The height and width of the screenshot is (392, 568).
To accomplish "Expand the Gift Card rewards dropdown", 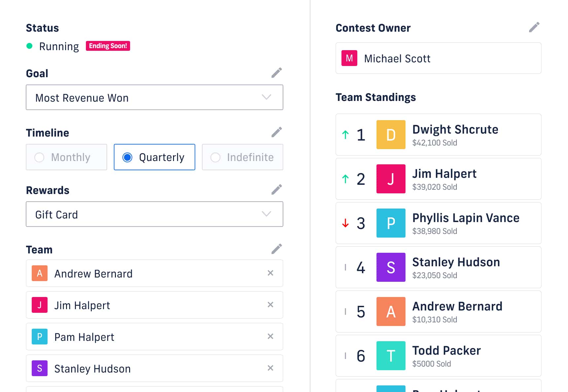I will pyautogui.click(x=155, y=214).
